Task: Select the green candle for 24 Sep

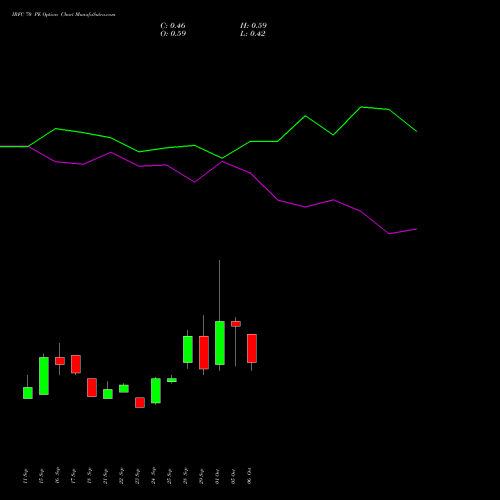Action: point(156,391)
